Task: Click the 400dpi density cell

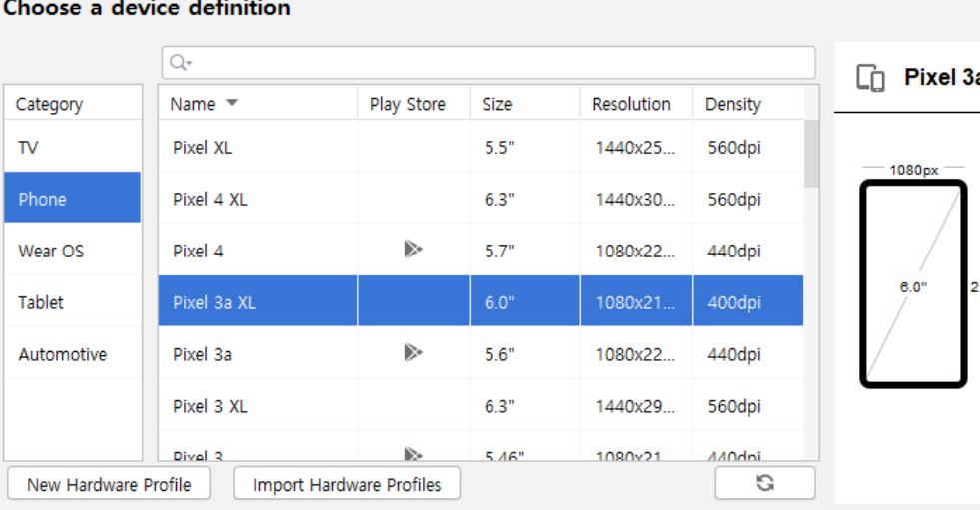Action: [749, 300]
